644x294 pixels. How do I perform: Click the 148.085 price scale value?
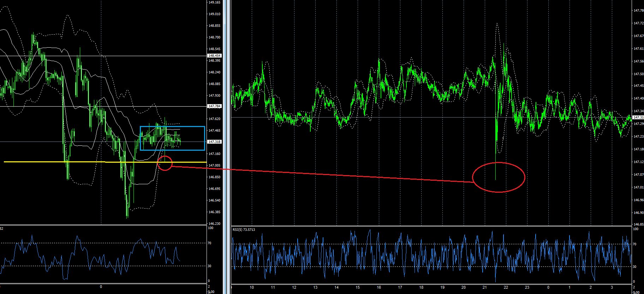[x=214, y=84]
